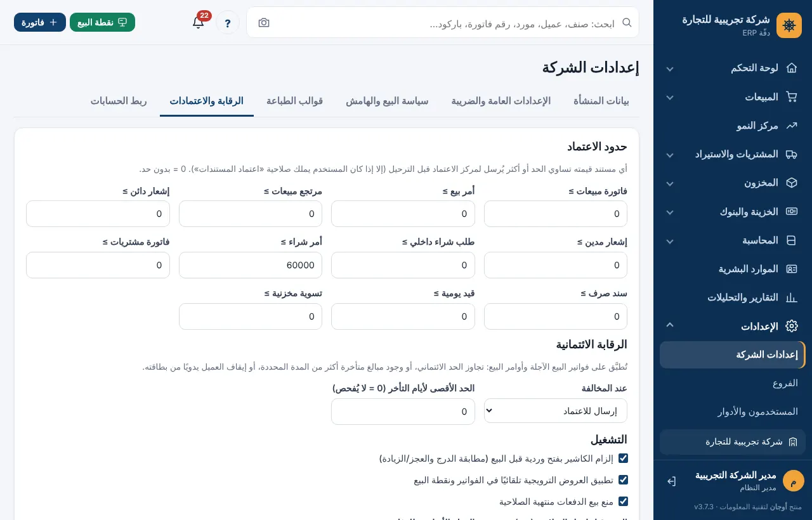Click the main search box
Screen dimensions: 812x520
tap(443, 22)
